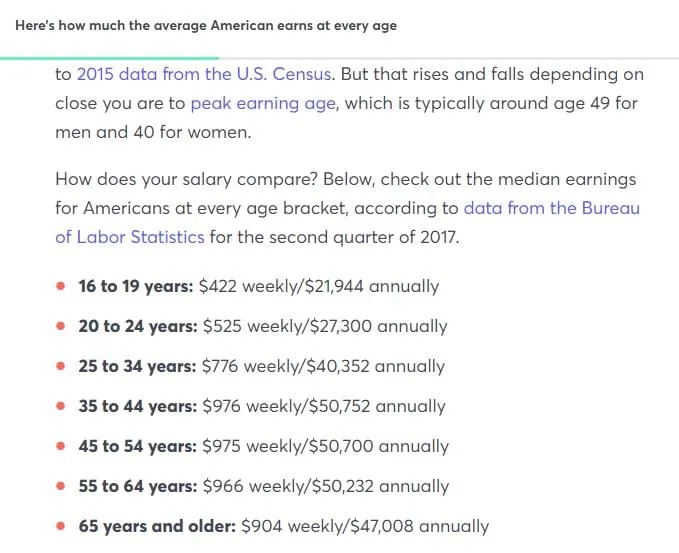Click the bullet dot beside 35 to 44 years
This screenshot has height=553, width=679.
click(x=61, y=406)
